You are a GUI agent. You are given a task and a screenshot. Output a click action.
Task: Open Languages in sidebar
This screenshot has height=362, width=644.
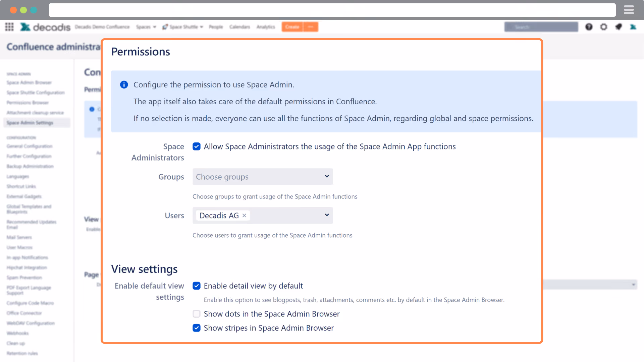(18, 176)
